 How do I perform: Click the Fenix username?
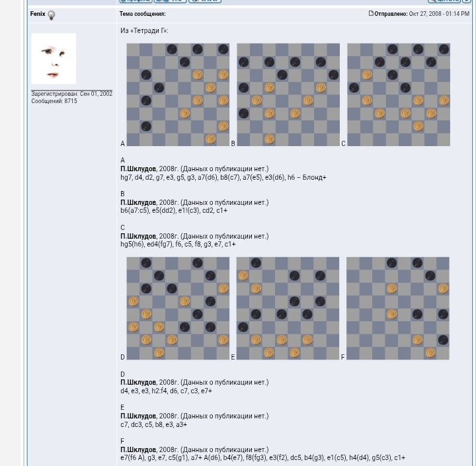coord(37,14)
